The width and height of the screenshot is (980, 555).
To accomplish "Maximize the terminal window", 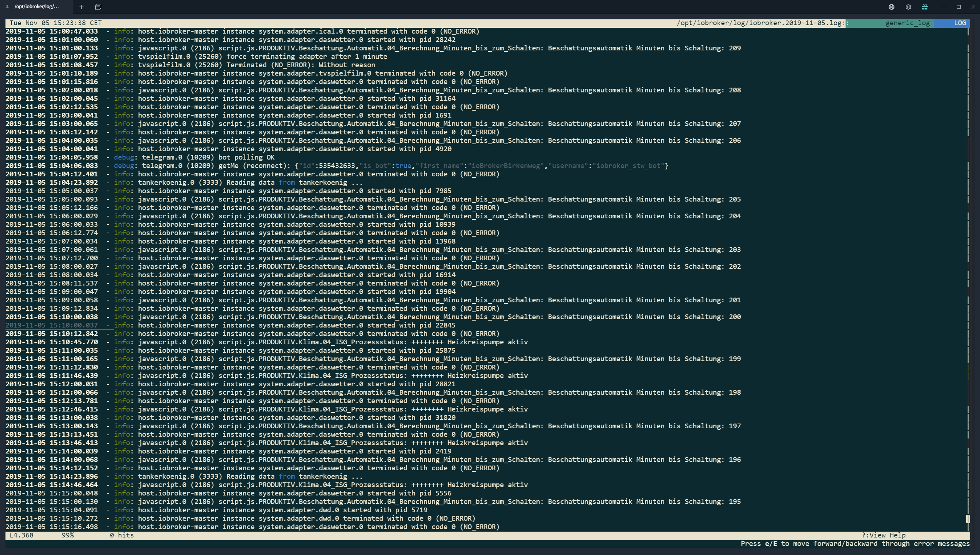I will coord(959,7).
